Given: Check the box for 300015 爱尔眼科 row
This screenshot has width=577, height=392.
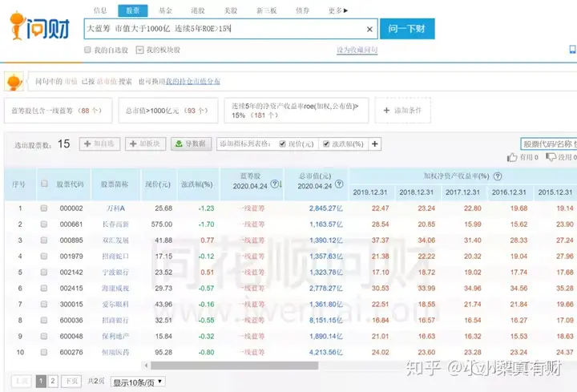Looking at the screenshot, I should tap(44, 305).
